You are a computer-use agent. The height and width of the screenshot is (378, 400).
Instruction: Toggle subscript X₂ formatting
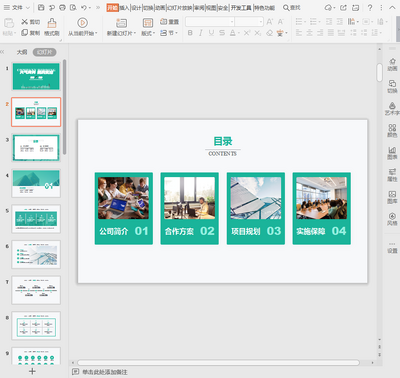pyautogui.click(x=258, y=33)
